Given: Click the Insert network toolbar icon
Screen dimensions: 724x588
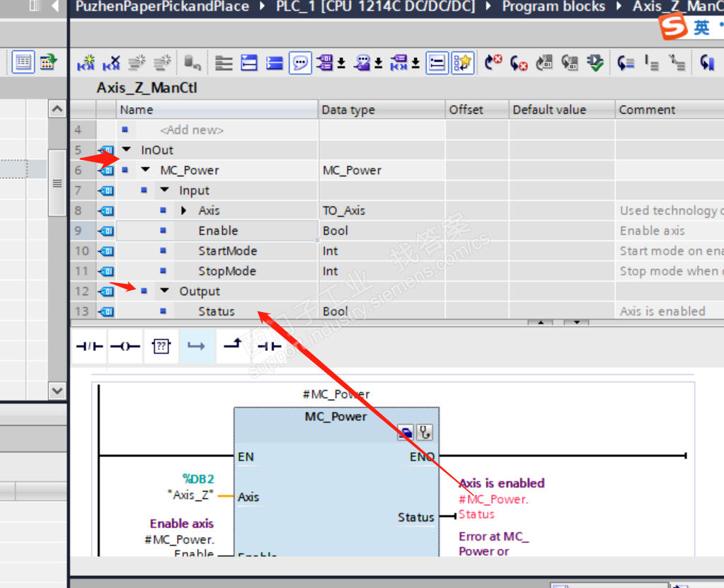Looking at the screenshot, I should 86,62.
